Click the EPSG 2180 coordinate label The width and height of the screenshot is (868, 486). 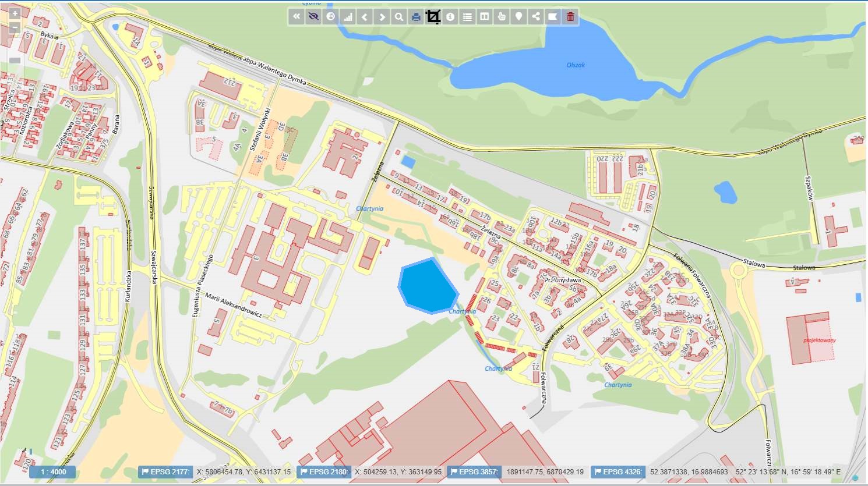click(324, 472)
